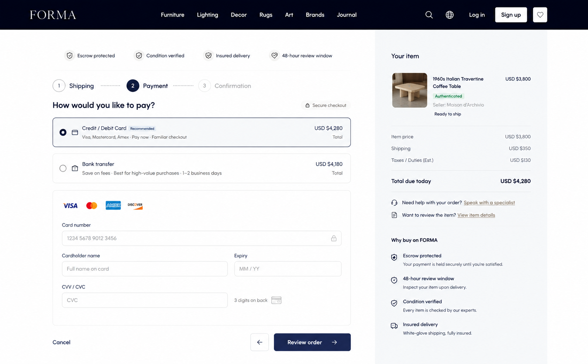The height and width of the screenshot is (364, 588).
Task: Open the Decor menu
Action: [239, 15]
